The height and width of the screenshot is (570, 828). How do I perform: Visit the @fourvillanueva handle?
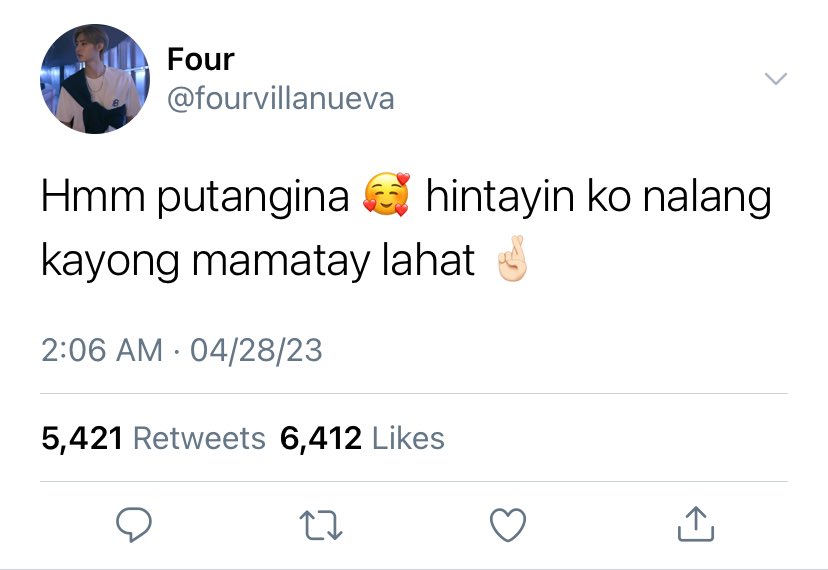click(280, 99)
